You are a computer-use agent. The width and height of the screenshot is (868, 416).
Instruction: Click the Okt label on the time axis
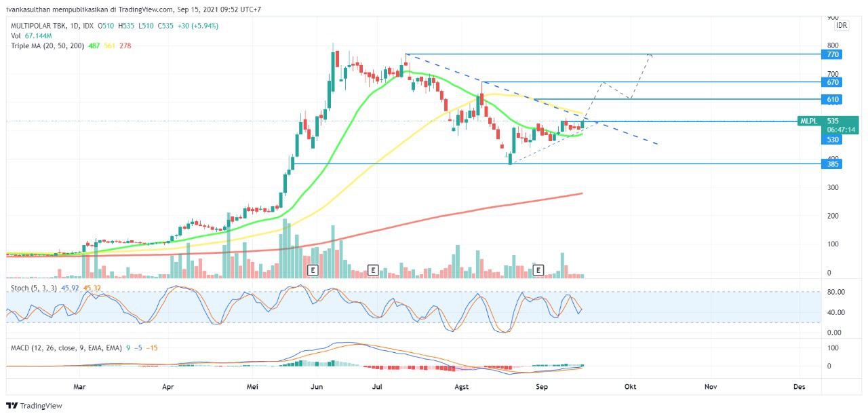631,387
